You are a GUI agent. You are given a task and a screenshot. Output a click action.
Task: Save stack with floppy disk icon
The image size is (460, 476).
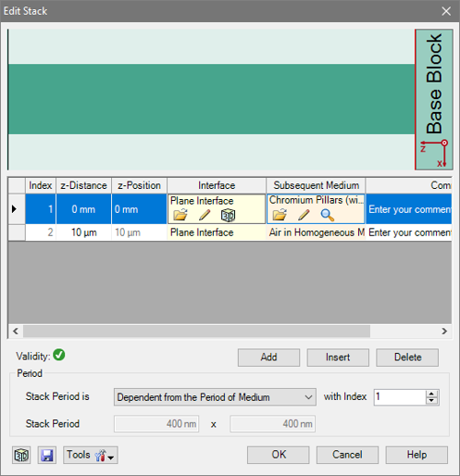coord(47,455)
